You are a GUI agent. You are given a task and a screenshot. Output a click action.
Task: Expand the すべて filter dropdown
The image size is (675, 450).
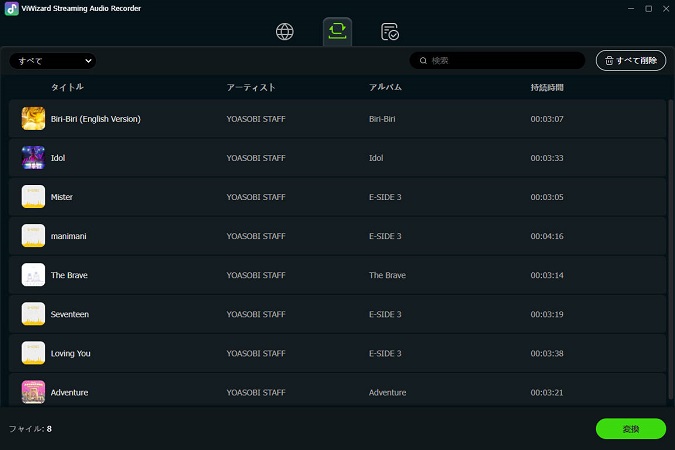click(53, 61)
